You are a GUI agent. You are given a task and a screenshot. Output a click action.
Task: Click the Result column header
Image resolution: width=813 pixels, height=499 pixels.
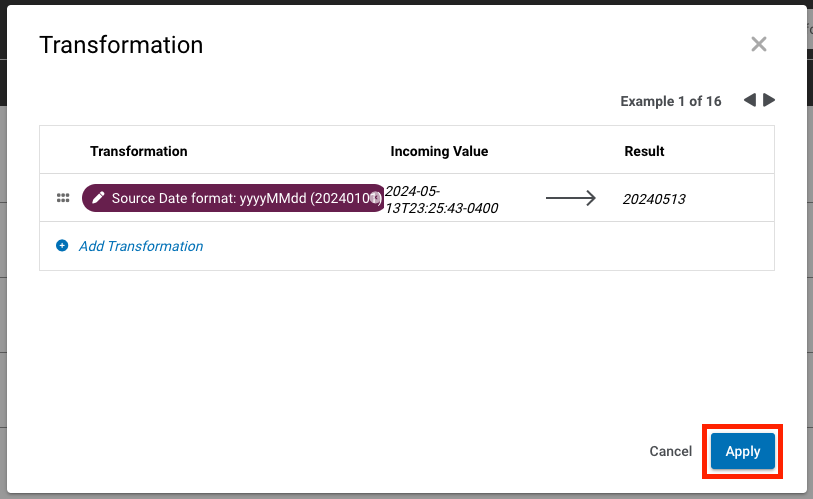[x=644, y=151]
